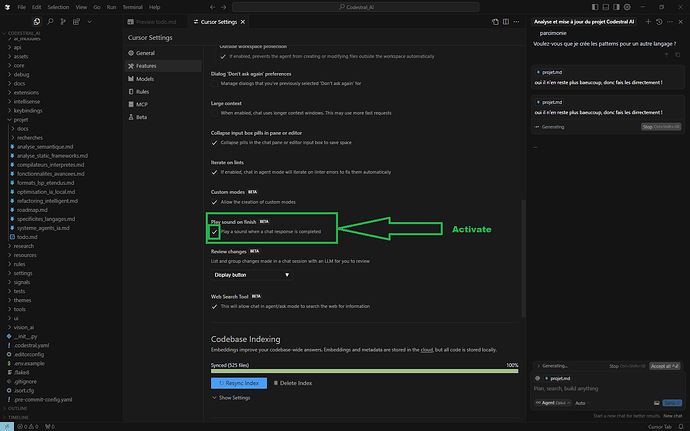This screenshot has width=690, height=431.
Task: Open notifications bell in status bar
Action: 681,427
